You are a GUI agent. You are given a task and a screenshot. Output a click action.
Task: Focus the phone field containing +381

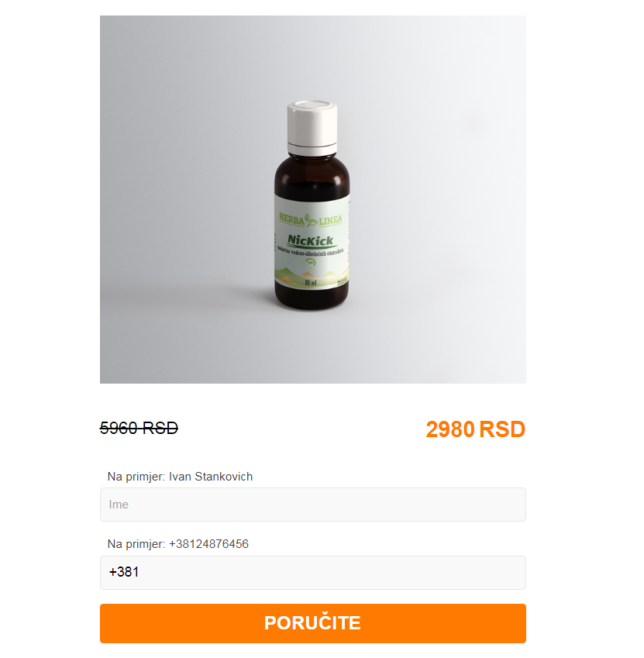point(312,573)
